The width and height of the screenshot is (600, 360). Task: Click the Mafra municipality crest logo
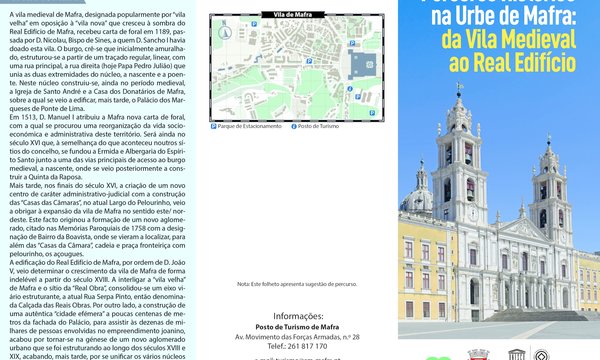(x=478, y=355)
